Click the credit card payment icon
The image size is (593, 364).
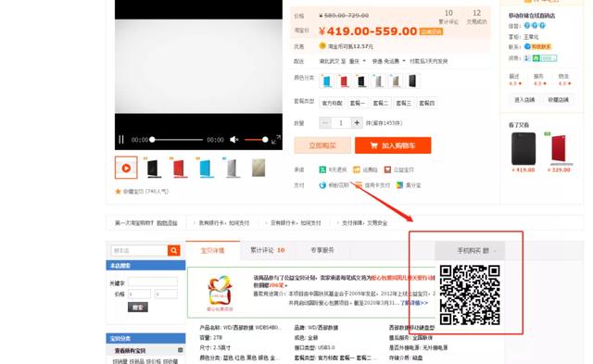(x=359, y=185)
